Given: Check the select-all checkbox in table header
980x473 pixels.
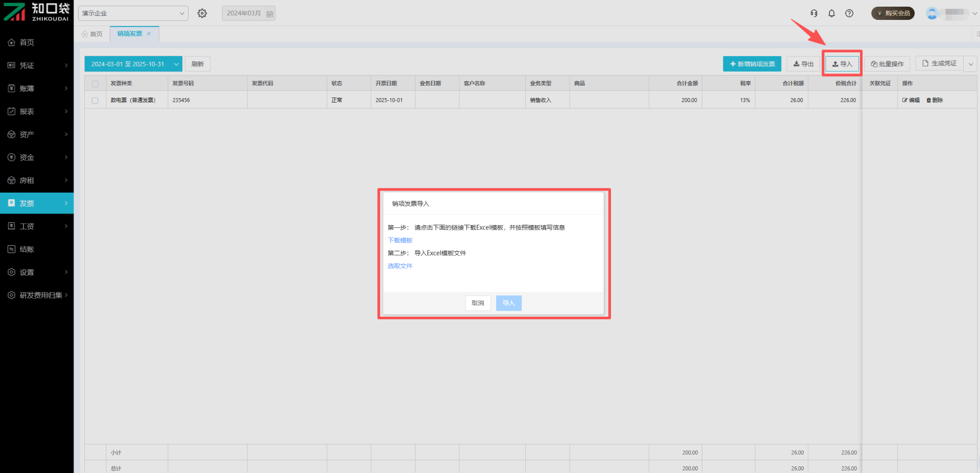Looking at the screenshot, I should [95, 84].
